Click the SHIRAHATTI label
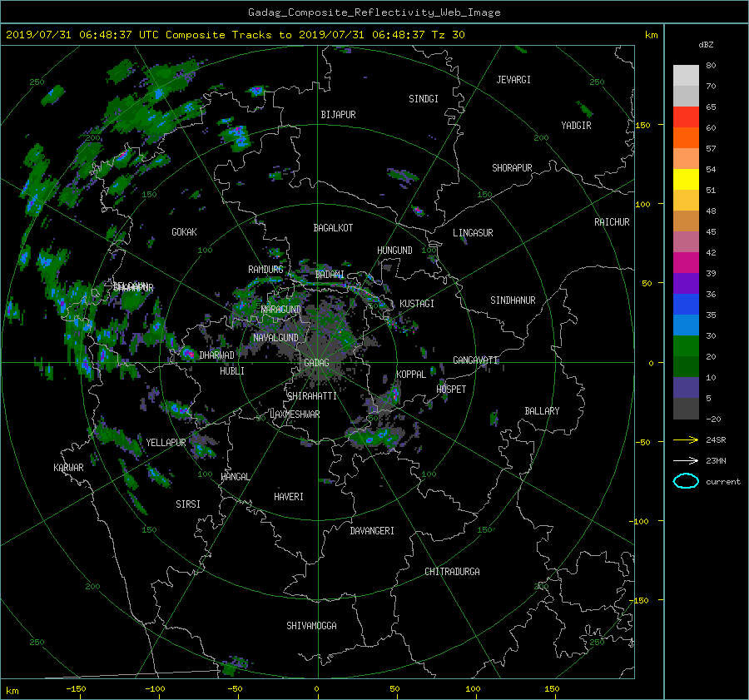 point(312,396)
